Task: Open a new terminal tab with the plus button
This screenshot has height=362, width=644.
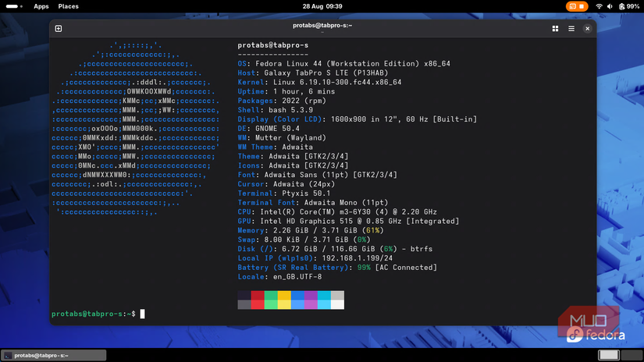Action: click(x=59, y=28)
